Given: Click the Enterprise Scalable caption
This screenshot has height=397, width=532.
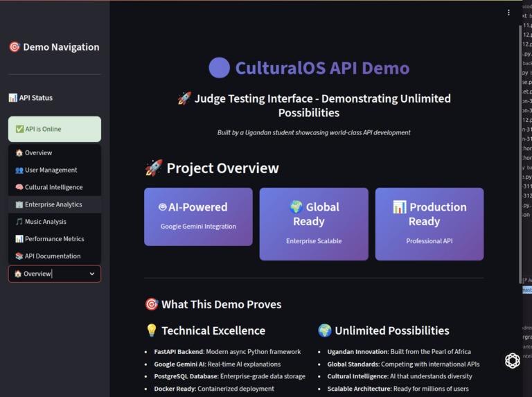Looking at the screenshot, I should point(314,241).
